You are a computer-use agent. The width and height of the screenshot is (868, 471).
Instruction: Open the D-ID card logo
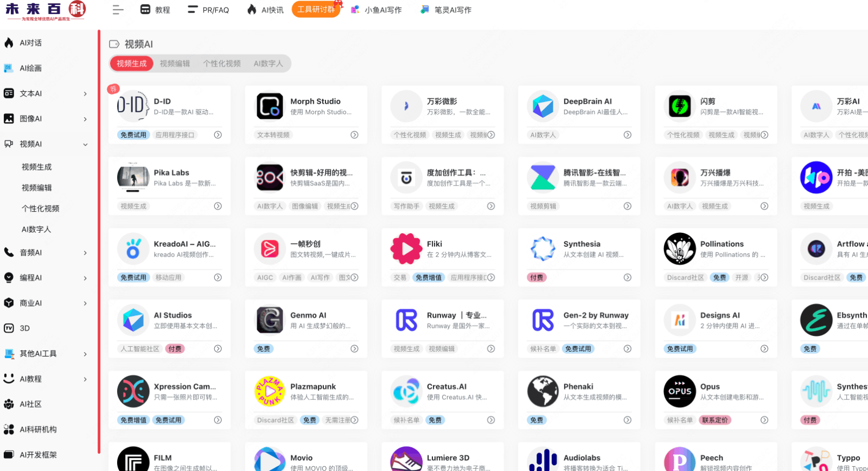point(133,106)
